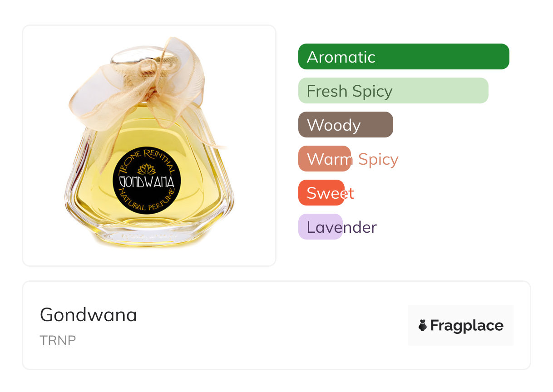The height and width of the screenshot is (392, 553).
Task: Click the Fragplace logo
Action: point(461,325)
